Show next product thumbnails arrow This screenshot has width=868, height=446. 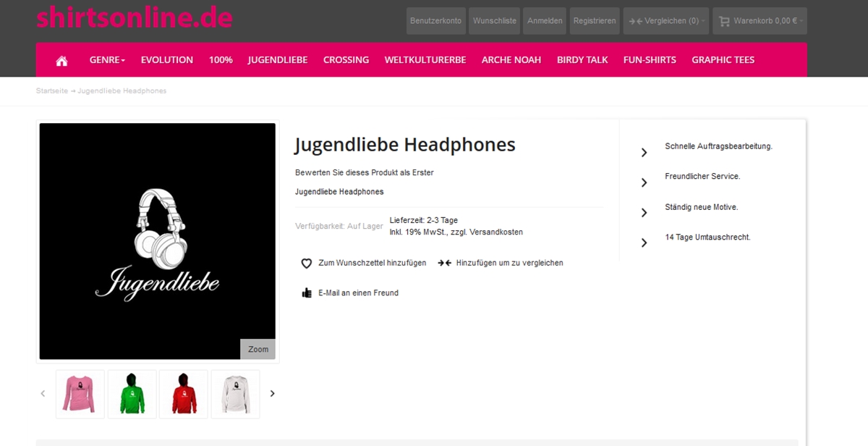click(x=273, y=394)
